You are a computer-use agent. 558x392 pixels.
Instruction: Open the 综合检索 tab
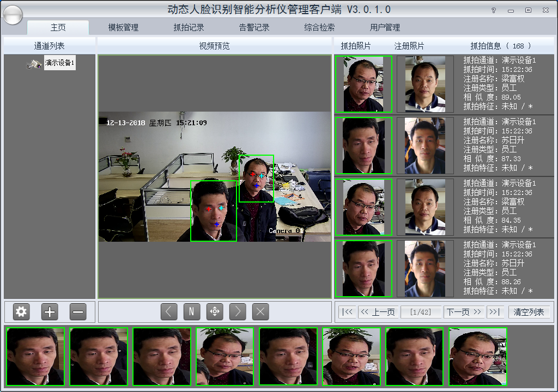319,27
